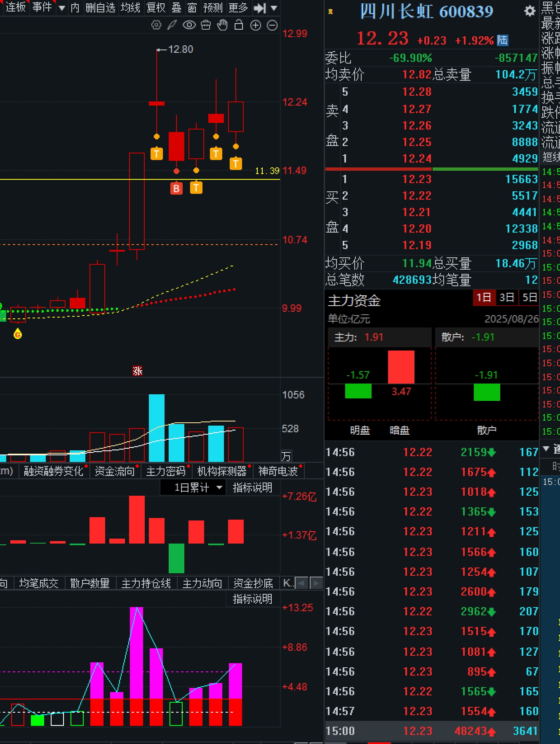
Task: Switch to 神奇电波 indicator tab
Action: pyautogui.click(x=278, y=471)
